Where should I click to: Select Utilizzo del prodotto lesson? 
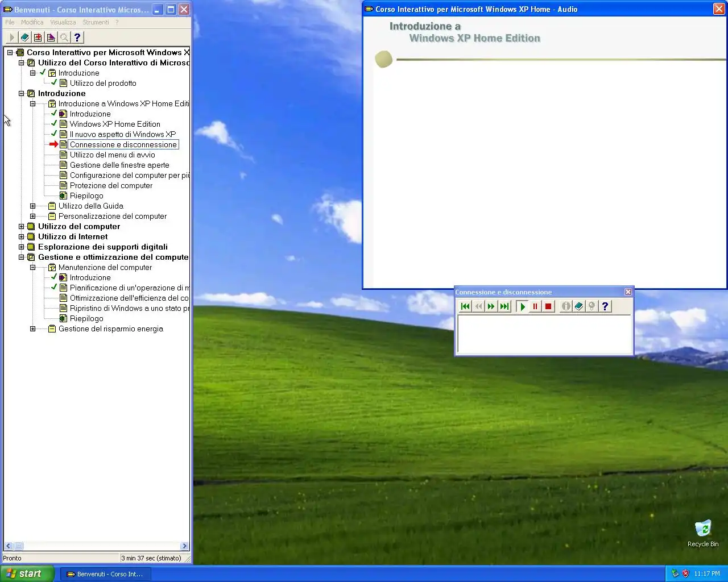pyautogui.click(x=103, y=83)
